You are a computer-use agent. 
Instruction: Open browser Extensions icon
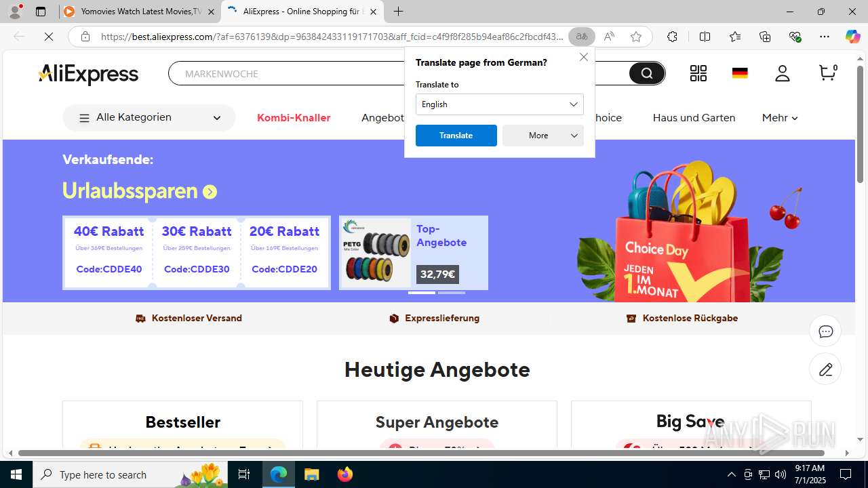click(672, 37)
